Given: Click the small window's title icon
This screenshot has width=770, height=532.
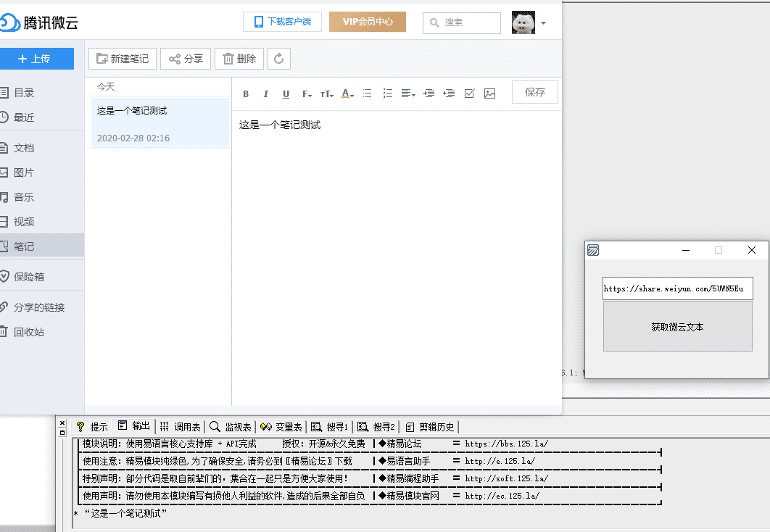Looking at the screenshot, I should (593, 250).
